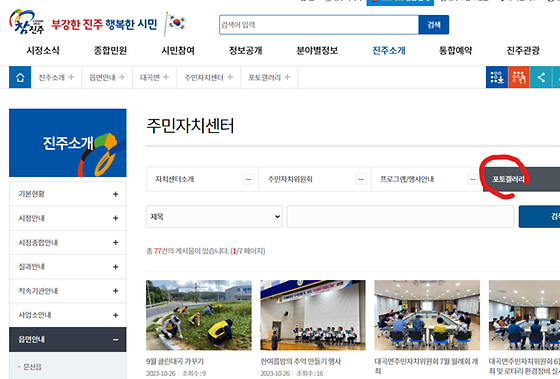
Task: Click the 주민자치센터 page heading
Action: point(190,126)
